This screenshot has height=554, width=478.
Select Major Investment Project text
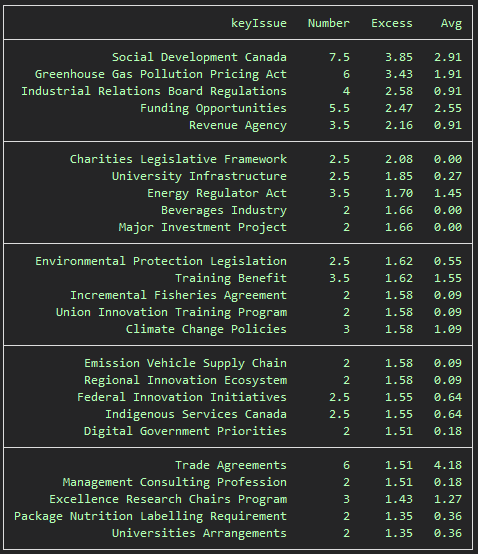(x=202, y=227)
